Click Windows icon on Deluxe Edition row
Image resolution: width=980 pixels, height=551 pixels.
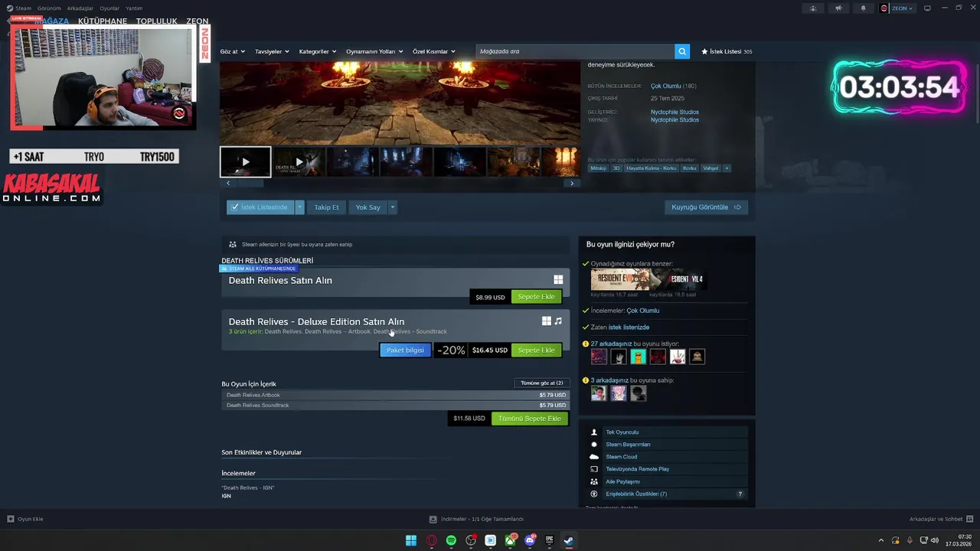tap(547, 321)
